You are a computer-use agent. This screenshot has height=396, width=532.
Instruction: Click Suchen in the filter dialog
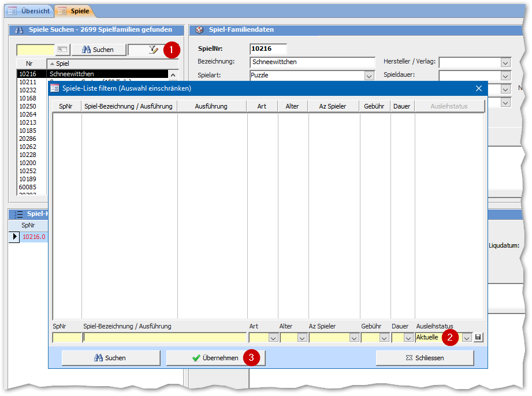click(110, 358)
